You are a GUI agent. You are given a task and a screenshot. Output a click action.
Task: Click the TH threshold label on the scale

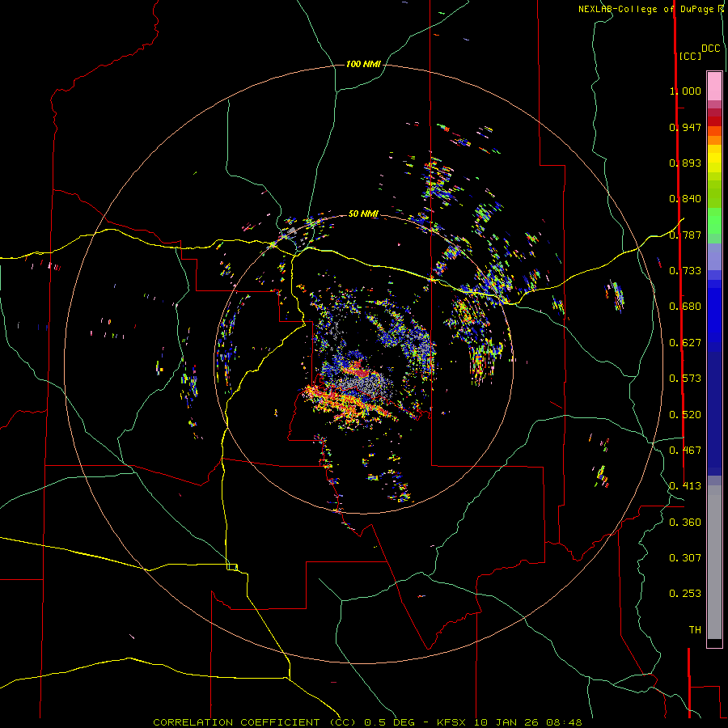[x=695, y=630]
